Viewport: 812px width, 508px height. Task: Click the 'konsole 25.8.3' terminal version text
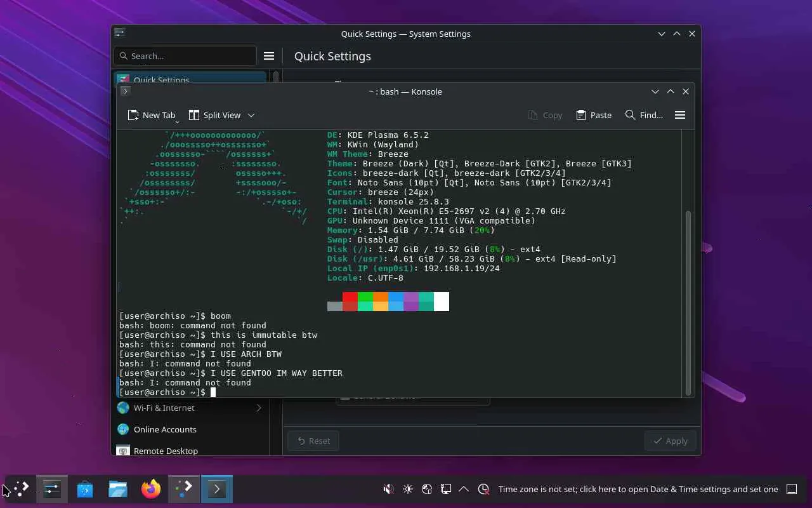point(414,201)
